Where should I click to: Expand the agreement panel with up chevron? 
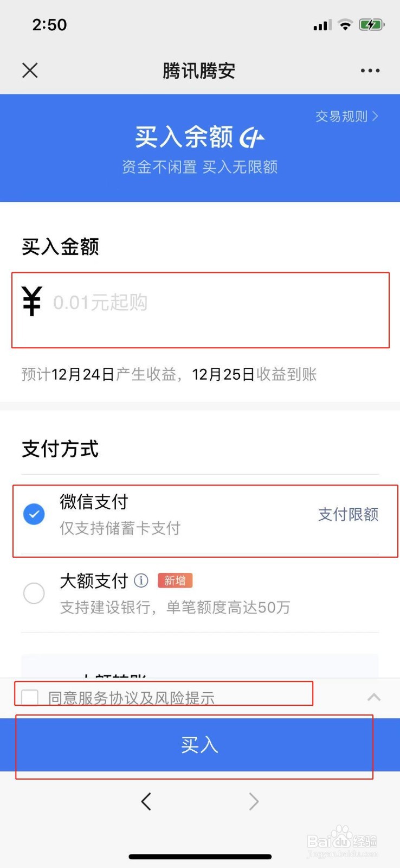point(374,697)
